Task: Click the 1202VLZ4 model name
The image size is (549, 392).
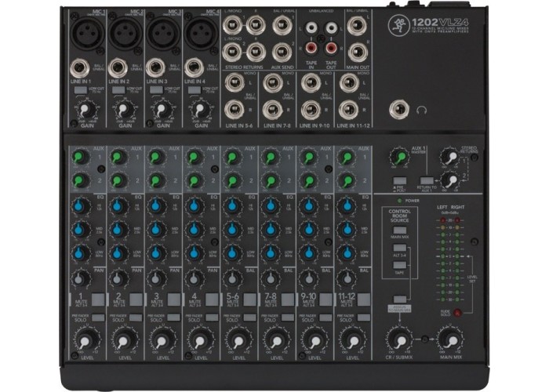Action: [x=440, y=23]
